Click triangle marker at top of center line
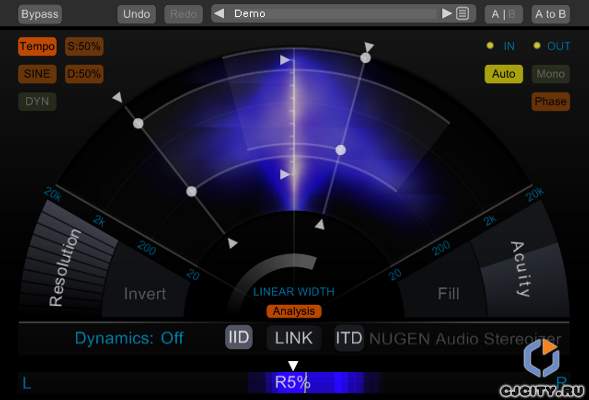This screenshot has width=589, height=400. point(285,60)
